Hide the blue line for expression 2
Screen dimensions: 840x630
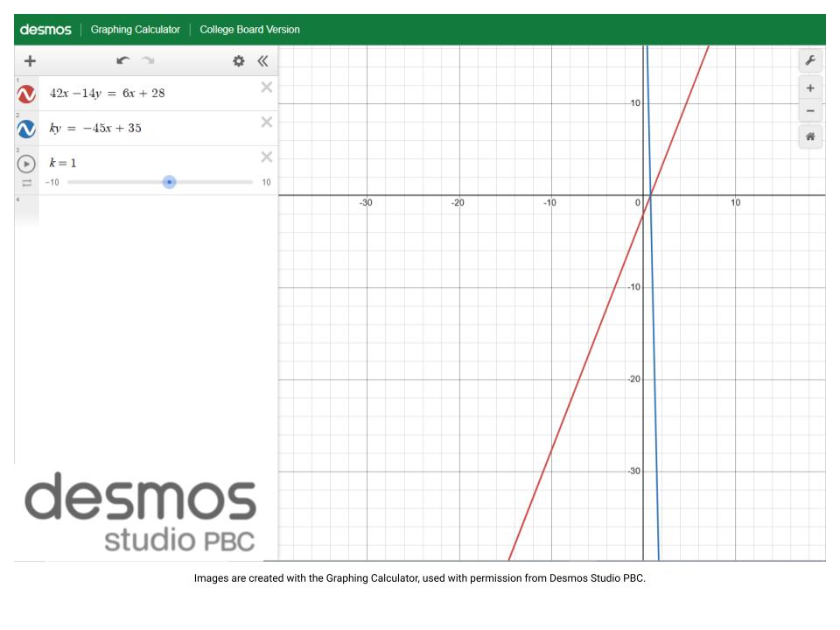(x=26, y=129)
